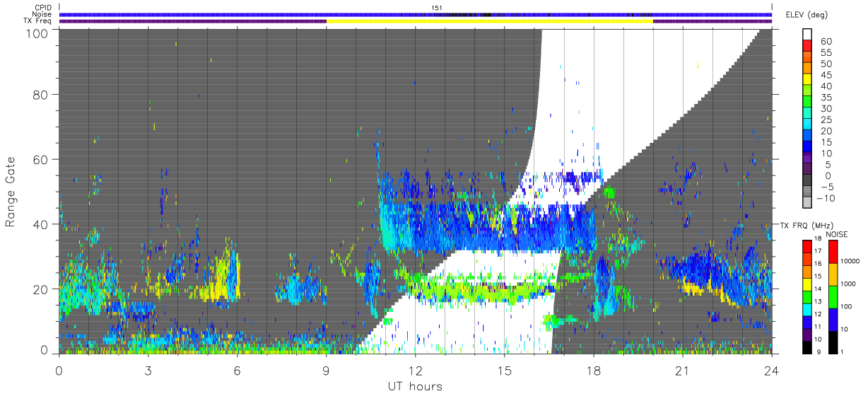868x401 pixels.
Task: Click TX FRQ colorbar value 11
Action: pyautogui.click(x=817, y=327)
